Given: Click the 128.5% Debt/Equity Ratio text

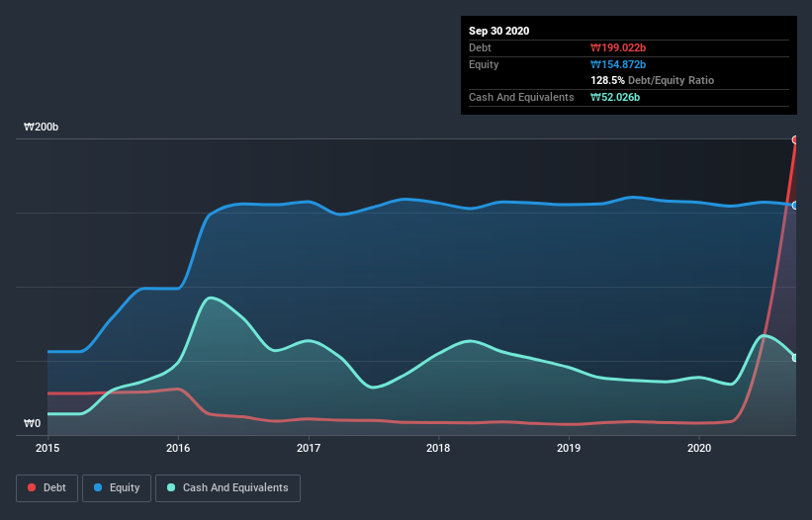Looking at the screenshot, I should (x=653, y=80).
